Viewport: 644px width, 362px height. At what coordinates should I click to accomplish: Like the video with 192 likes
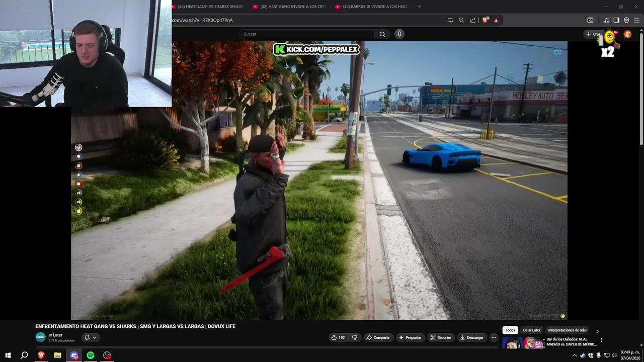coord(338,337)
